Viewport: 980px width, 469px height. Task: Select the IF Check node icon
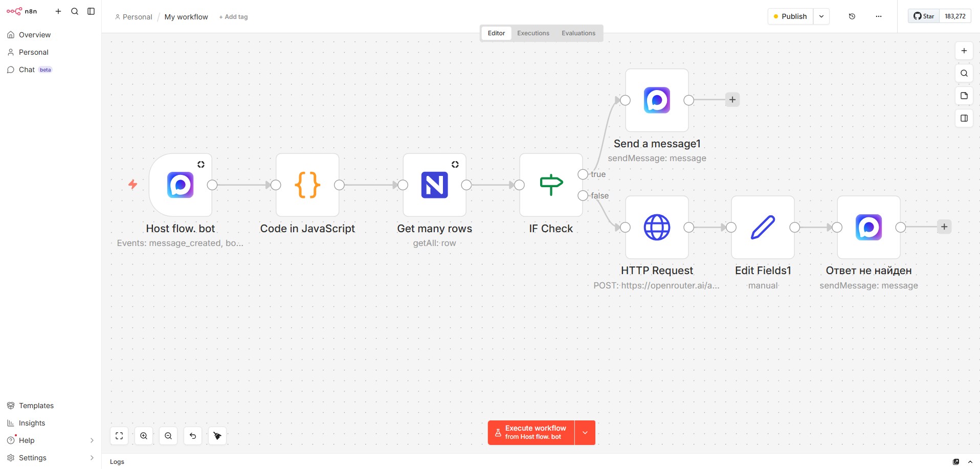[551, 185]
